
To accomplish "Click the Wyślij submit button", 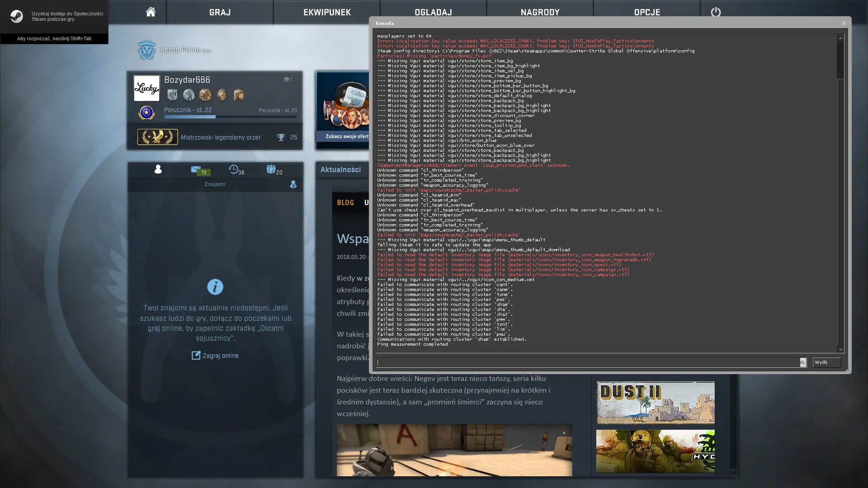I will coord(826,362).
